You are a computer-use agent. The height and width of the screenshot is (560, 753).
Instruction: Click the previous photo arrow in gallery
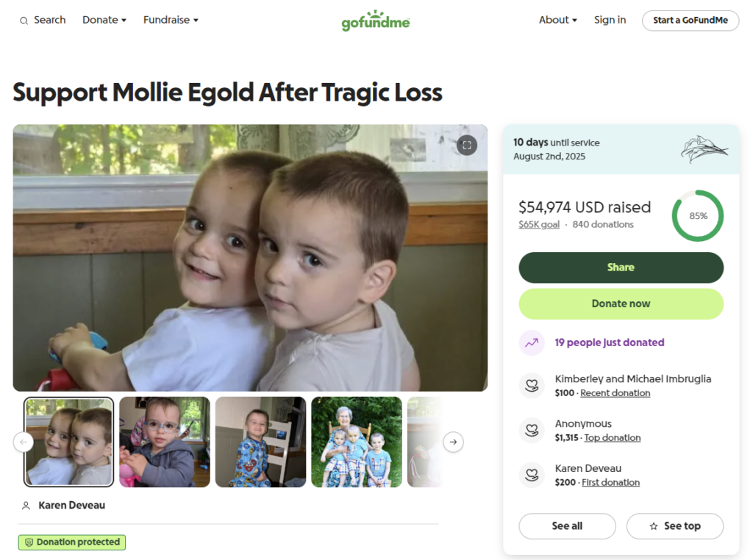24,442
